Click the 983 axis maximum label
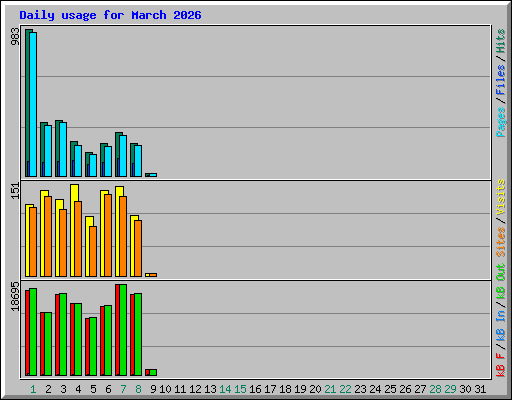 pos(15,36)
